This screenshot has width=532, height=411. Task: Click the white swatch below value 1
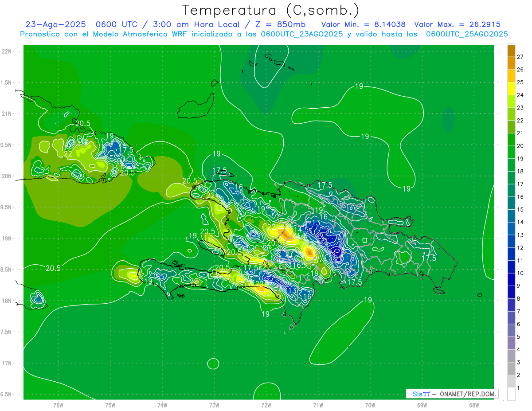511,394
